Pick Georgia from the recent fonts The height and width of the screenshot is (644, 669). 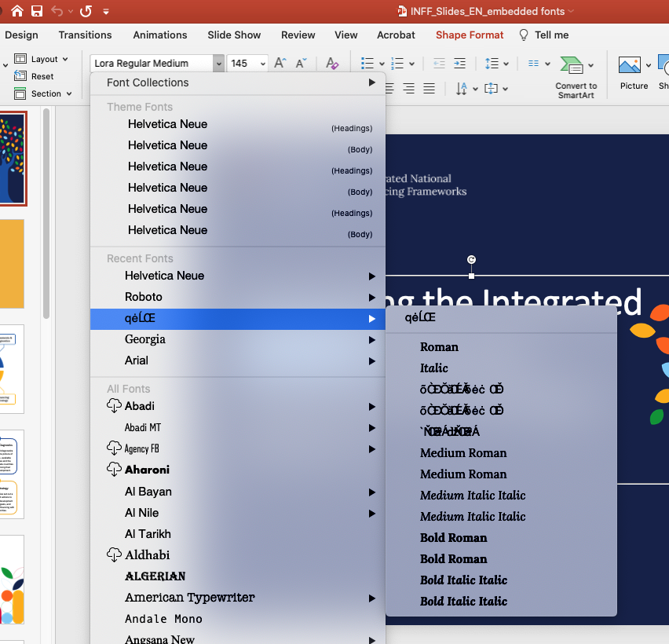(x=238, y=340)
